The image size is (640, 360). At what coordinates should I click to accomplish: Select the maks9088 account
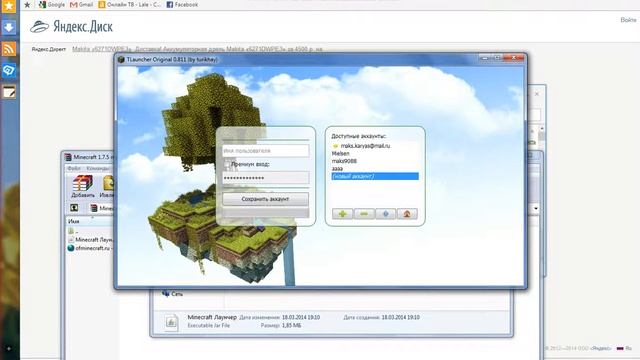coord(375,161)
